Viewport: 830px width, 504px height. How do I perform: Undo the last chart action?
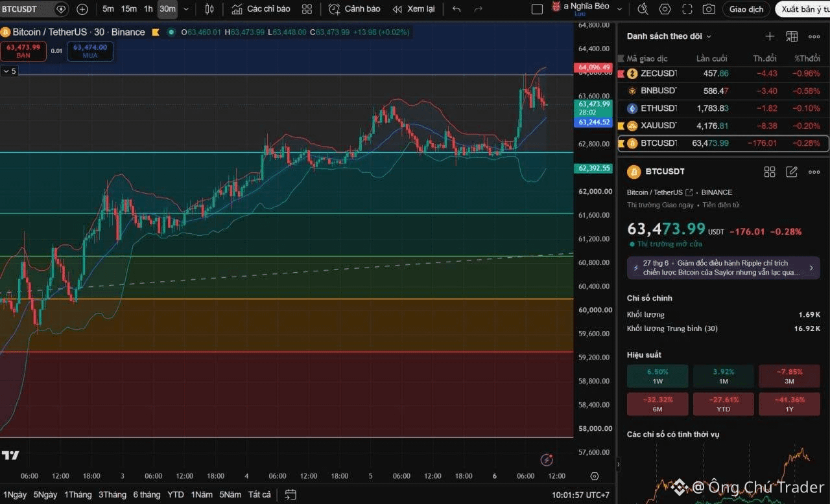point(456,9)
